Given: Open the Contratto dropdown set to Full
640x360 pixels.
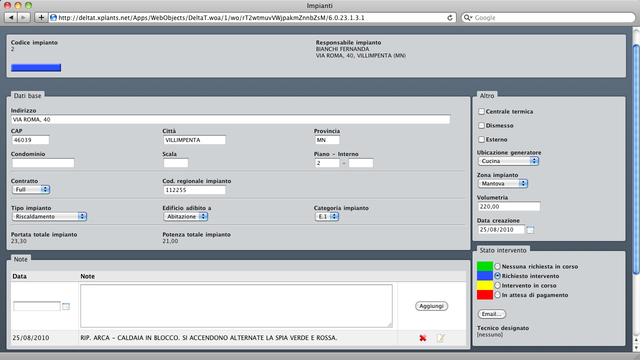Looking at the screenshot, I should coord(31,189).
